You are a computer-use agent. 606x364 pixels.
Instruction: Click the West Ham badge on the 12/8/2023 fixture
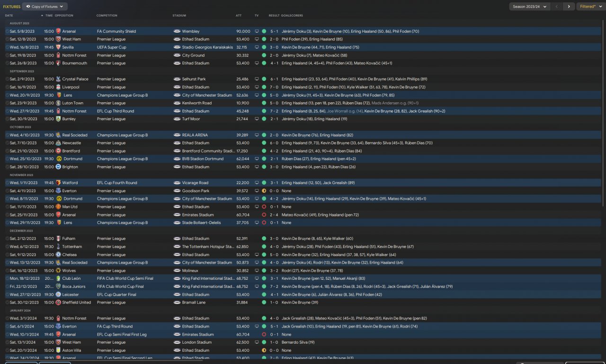tap(58, 39)
